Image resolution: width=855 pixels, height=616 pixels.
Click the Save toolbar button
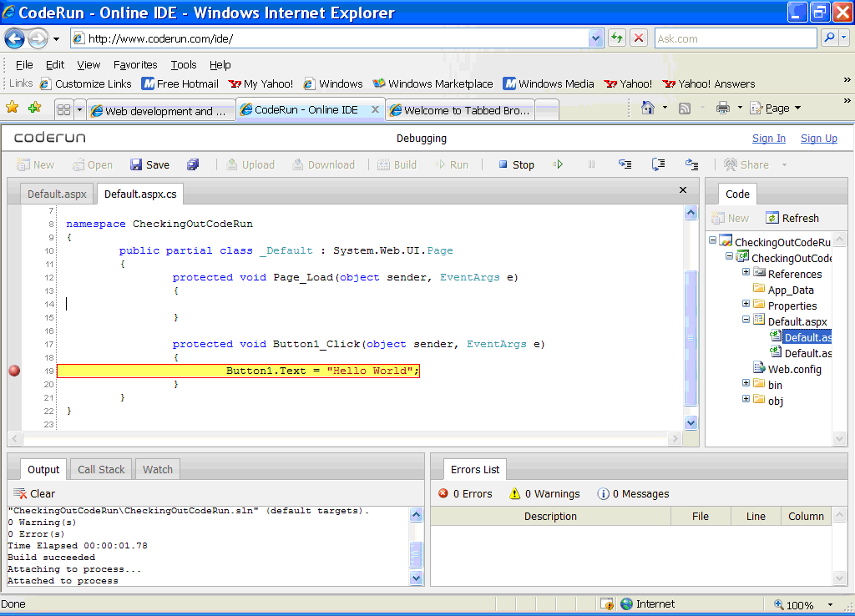tap(150, 164)
